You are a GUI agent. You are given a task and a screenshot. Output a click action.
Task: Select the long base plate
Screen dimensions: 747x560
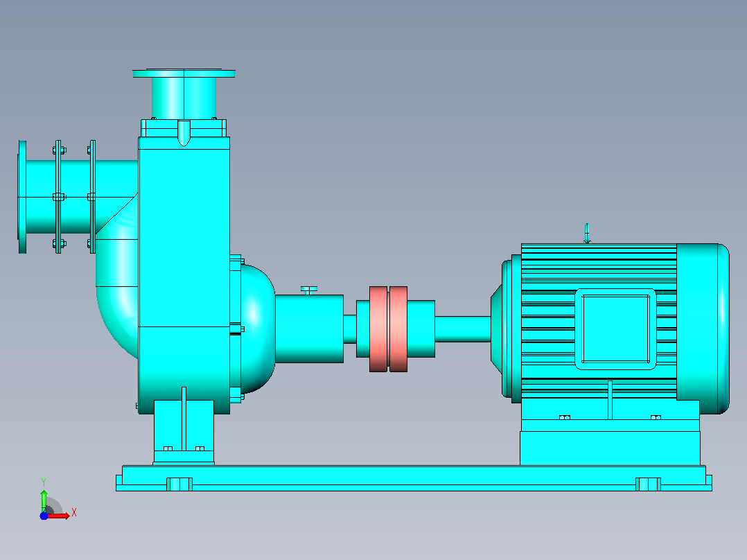point(414,478)
